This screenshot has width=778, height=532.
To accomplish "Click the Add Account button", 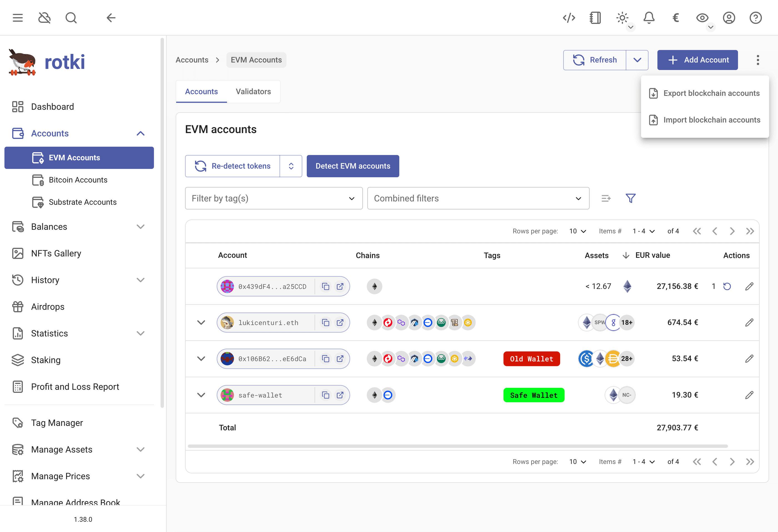I will [x=697, y=60].
